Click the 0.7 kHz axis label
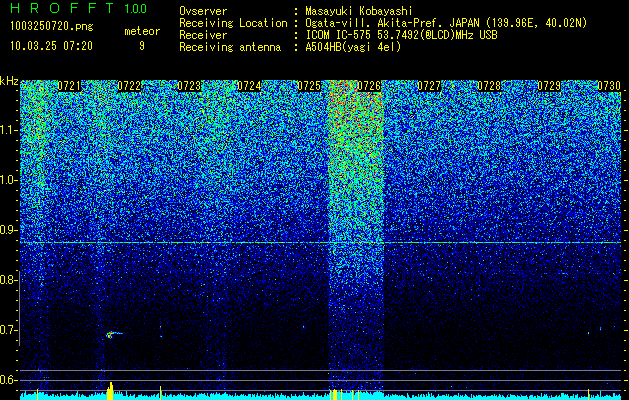The height and width of the screenshot is (400, 629). [x=9, y=330]
